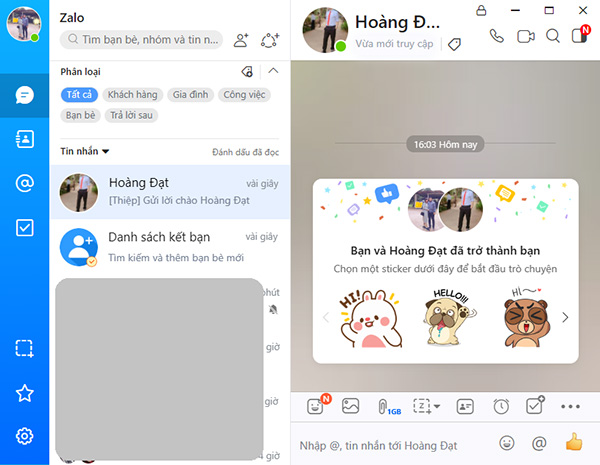Show previous stickers with left arrow

click(x=326, y=317)
